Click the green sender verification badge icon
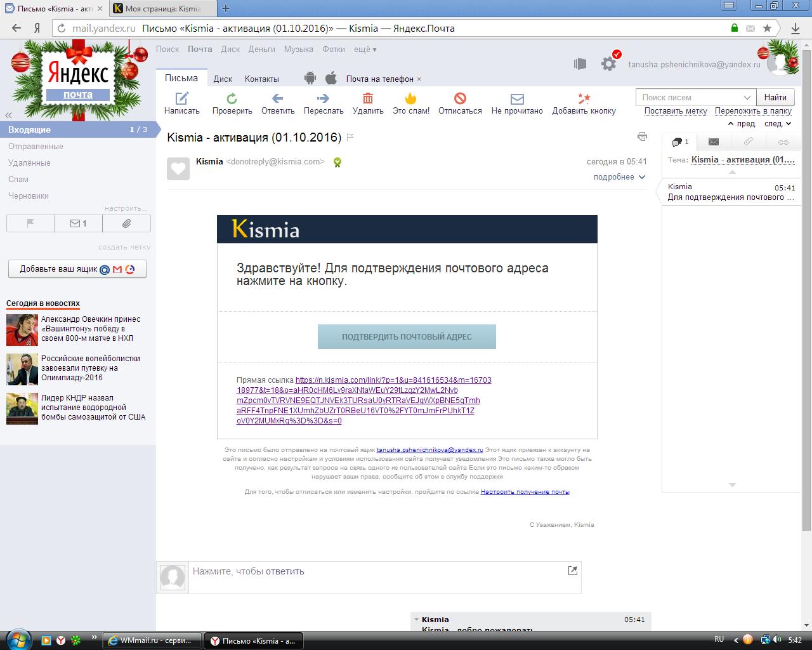Screen dimensions: 812x650 [x=337, y=162]
